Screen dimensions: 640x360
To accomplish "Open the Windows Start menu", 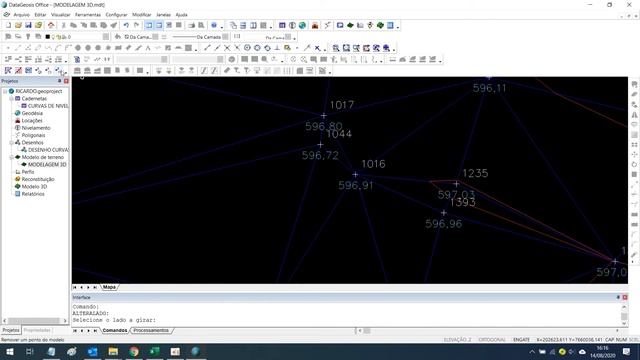I will point(9,351).
